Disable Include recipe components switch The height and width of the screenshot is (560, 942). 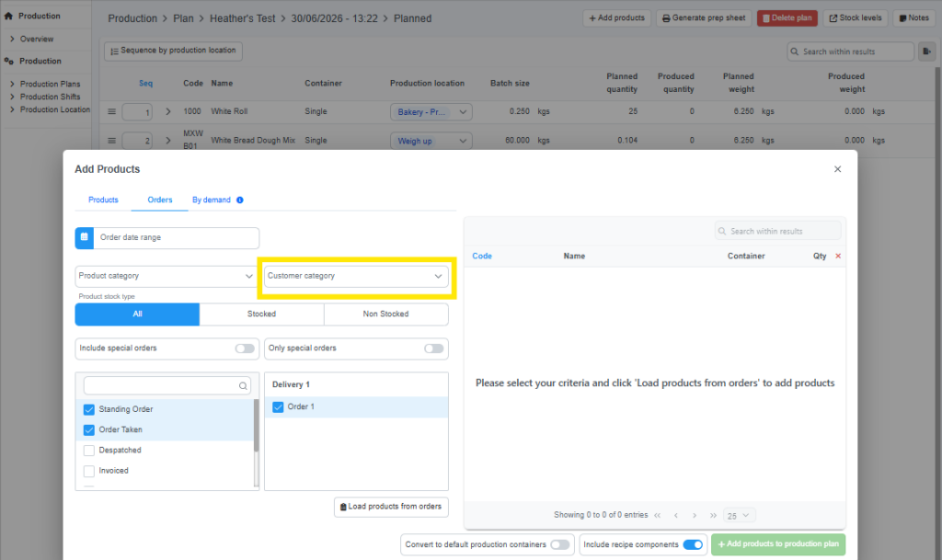tap(693, 545)
